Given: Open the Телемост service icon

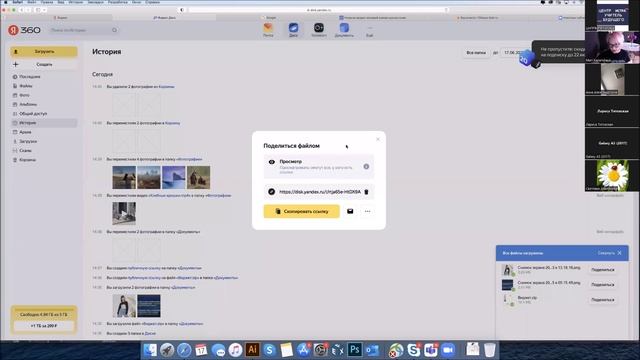Looking at the screenshot, I should click(319, 29).
